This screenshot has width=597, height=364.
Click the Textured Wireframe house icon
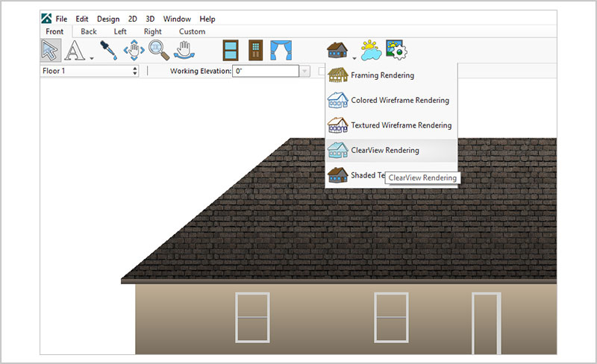338,125
